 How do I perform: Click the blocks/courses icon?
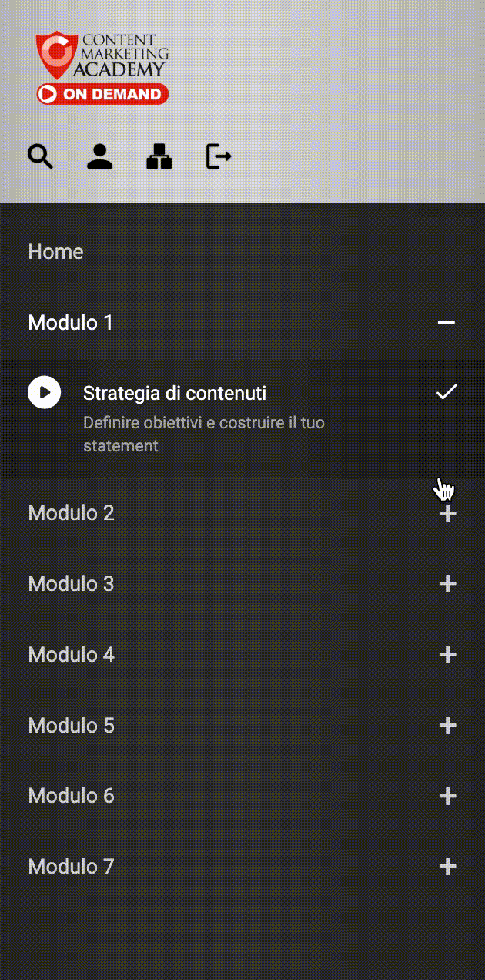pos(159,156)
